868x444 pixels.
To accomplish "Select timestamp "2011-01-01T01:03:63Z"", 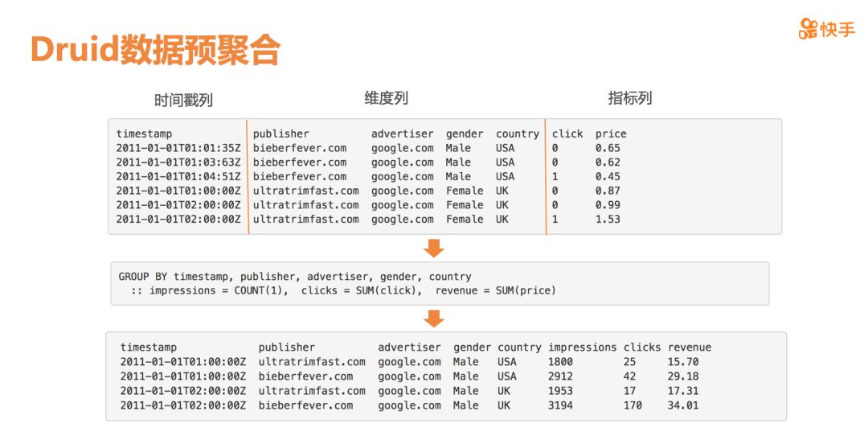I will 178,162.
